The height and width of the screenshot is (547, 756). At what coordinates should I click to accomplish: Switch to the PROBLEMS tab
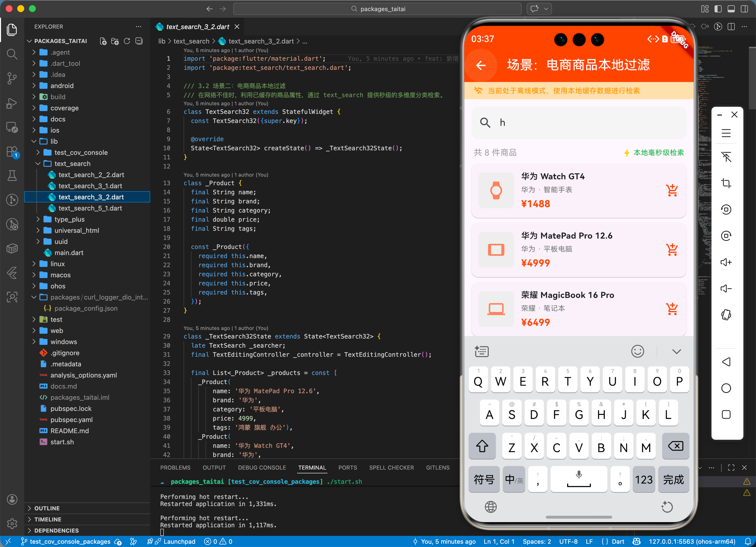tap(175, 468)
